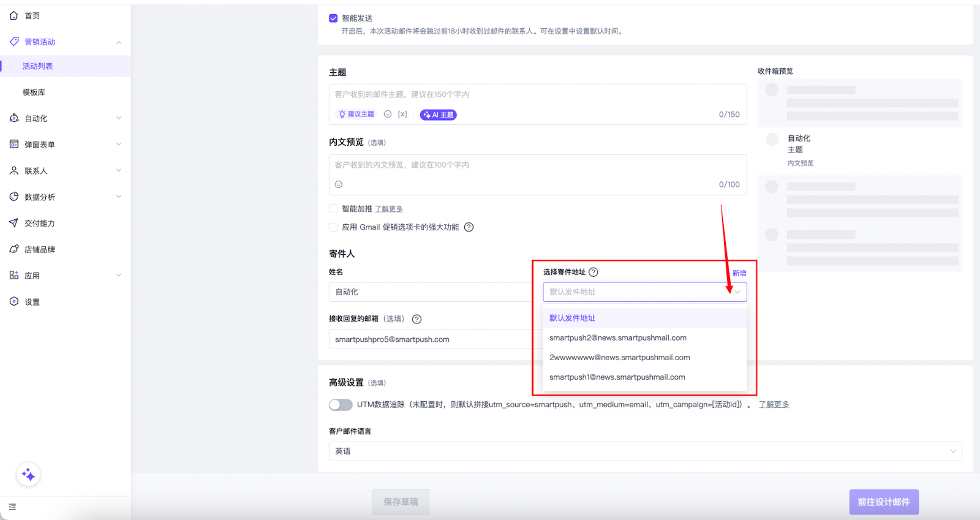Click the AI 主题 button

tap(438, 115)
